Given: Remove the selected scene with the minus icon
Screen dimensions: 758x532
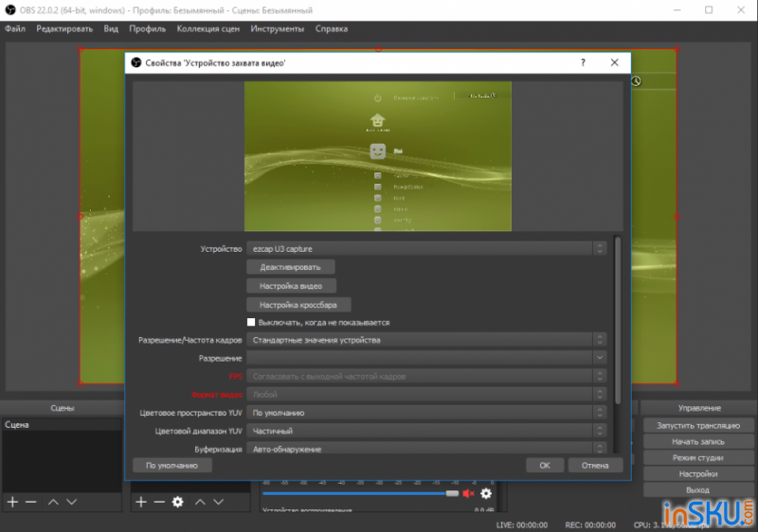Looking at the screenshot, I should (x=31, y=502).
